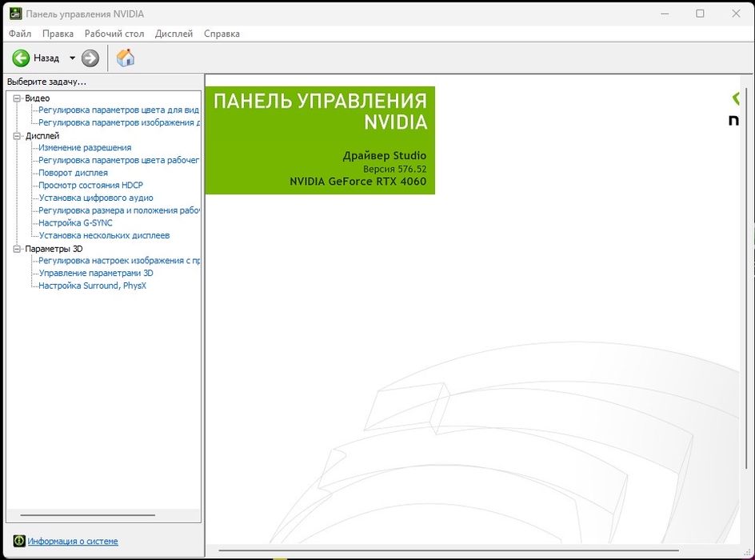755x560 pixels.
Task: Open Регулировка настроек изображения с просмотром
Action: pyautogui.click(x=119, y=261)
